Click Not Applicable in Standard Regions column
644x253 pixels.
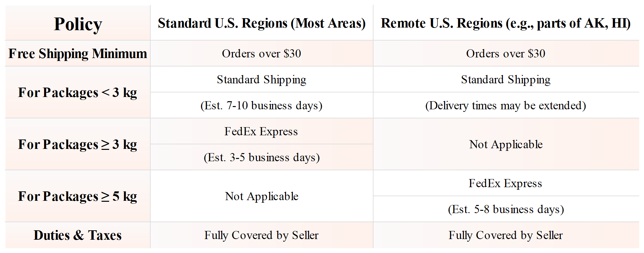[x=261, y=196]
